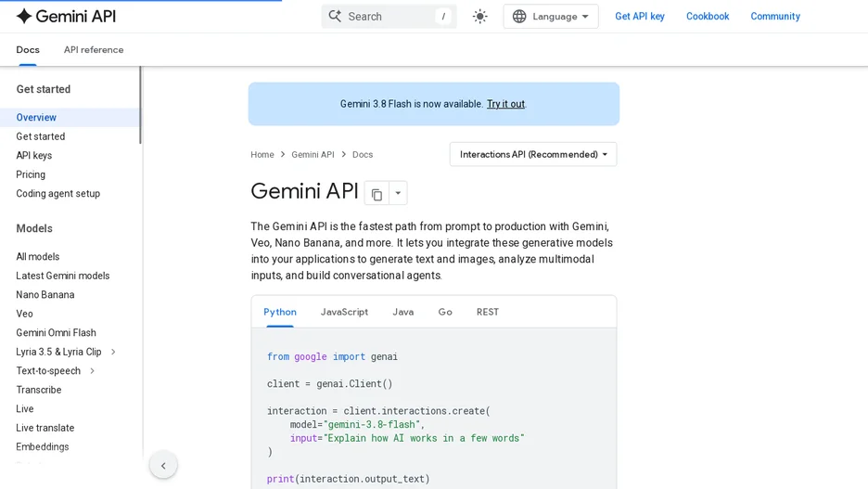
Task: Select the Python code tab
Action: pyautogui.click(x=280, y=312)
